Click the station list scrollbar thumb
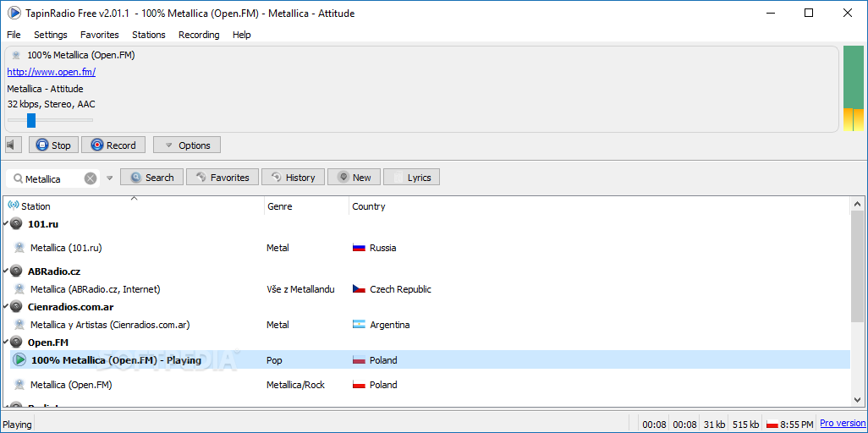The width and height of the screenshot is (868, 433). (x=857, y=266)
